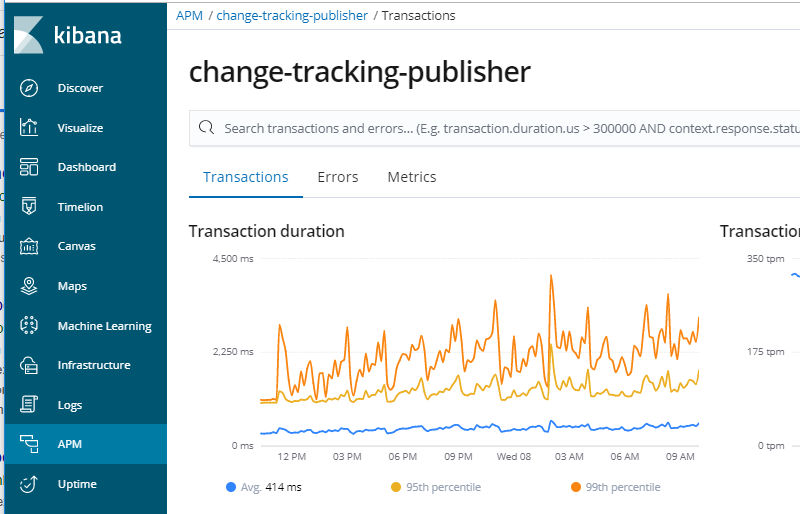Select Infrastructure label in sidebar

(x=94, y=365)
